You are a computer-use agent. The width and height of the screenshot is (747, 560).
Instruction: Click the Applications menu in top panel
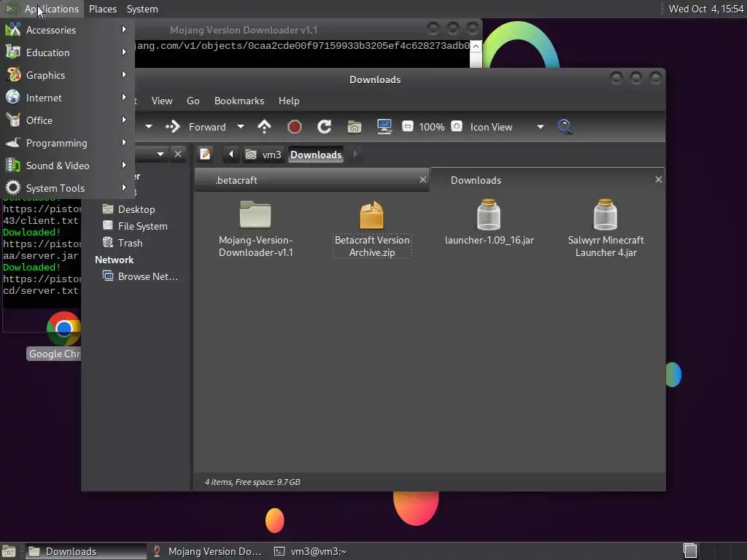click(43, 9)
